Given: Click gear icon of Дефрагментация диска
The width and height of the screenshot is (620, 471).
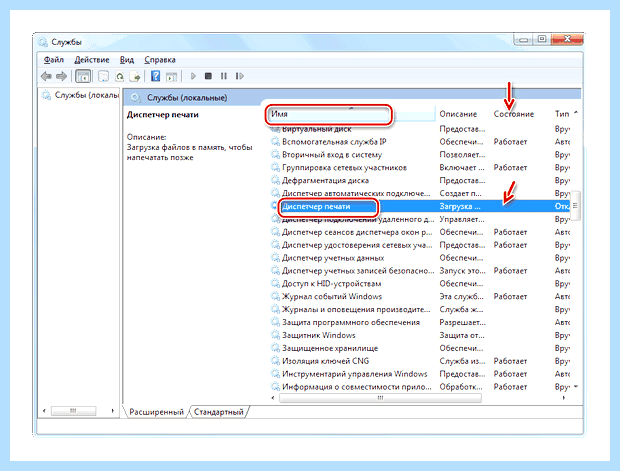Looking at the screenshot, I should pyautogui.click(x=275, y=180).
